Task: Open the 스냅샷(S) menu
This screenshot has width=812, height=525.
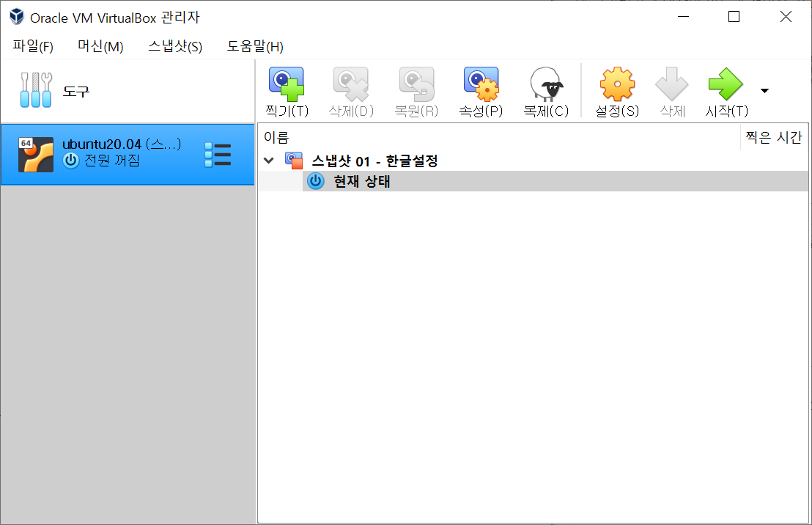Action: [x=175, y=46]
